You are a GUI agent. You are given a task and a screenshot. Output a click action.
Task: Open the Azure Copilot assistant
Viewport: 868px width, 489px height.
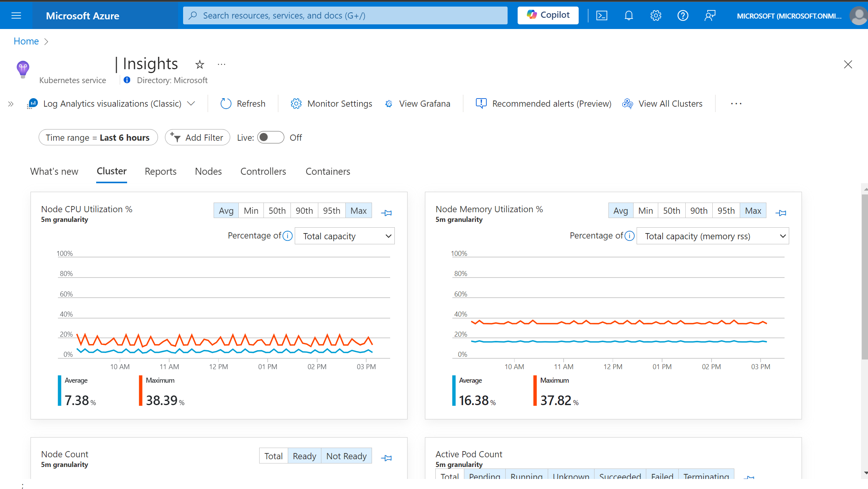click(547, 15)
